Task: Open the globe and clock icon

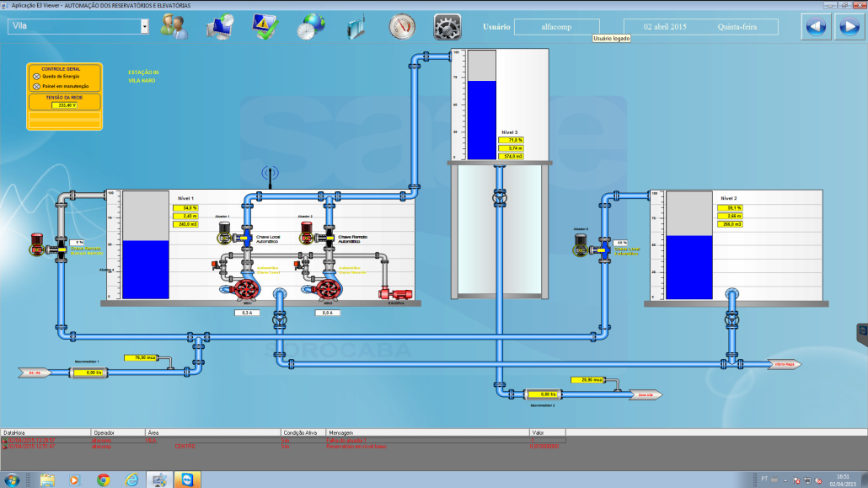Action: tap(309, 28)
